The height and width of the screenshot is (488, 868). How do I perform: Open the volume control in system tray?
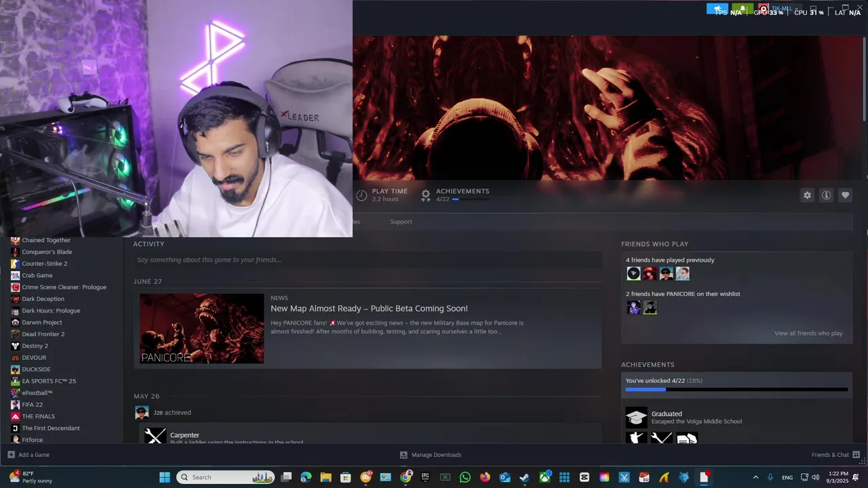[815, 477]
